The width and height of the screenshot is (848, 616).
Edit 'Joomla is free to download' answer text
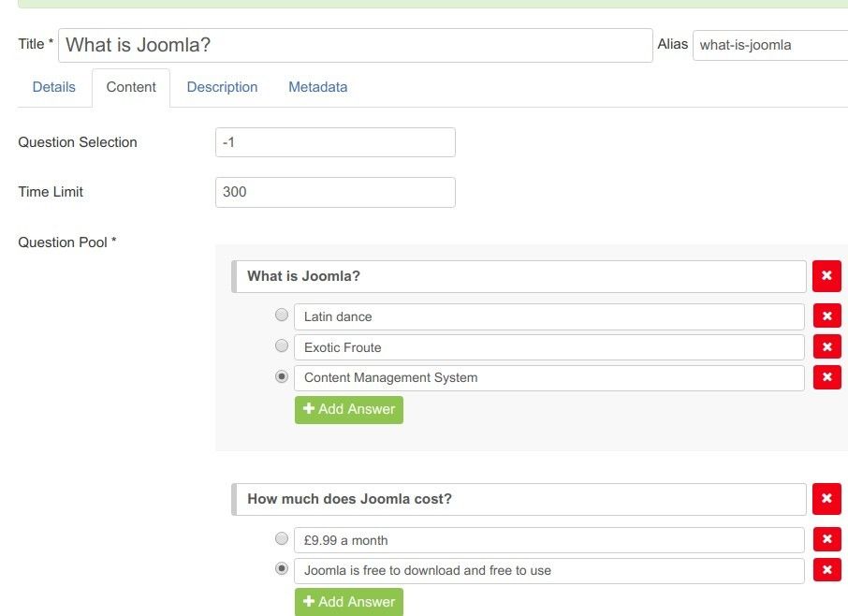pyautogui.click(x=548, y=570)
